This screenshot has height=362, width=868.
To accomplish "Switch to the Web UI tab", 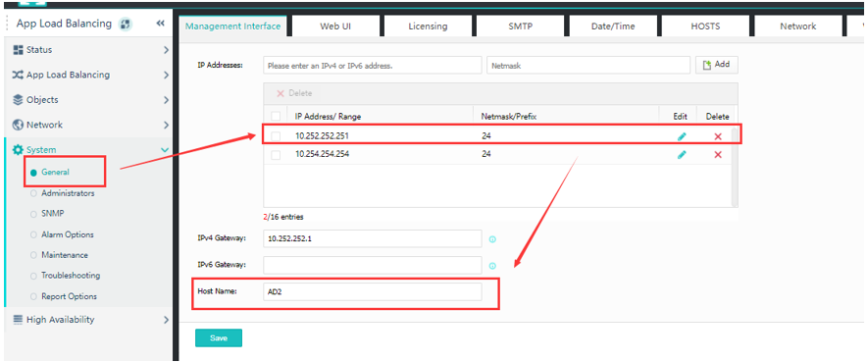I will click(x=335, y=26).
